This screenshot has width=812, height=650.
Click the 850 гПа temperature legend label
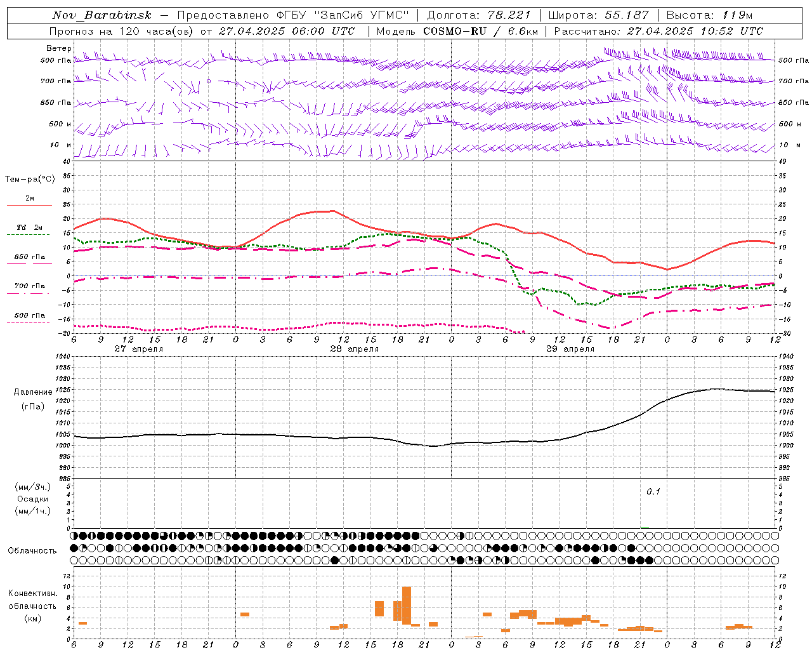30,257
